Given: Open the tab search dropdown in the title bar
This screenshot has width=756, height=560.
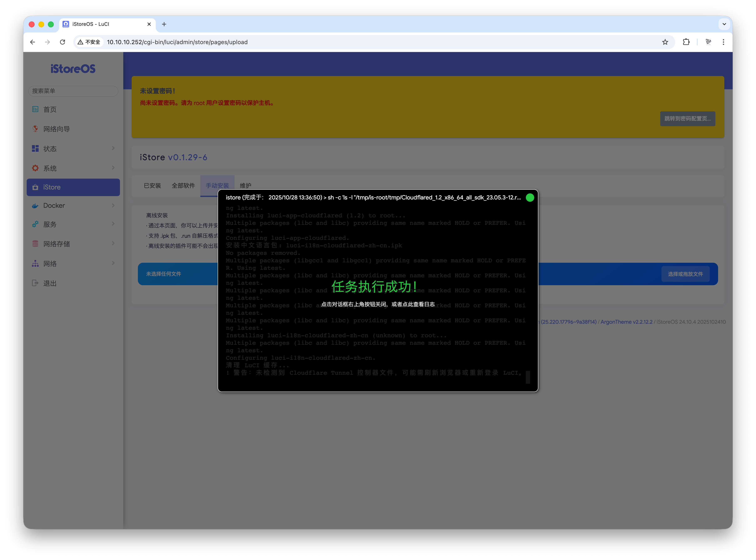Looking at the screenshot, I should (724, 24).
